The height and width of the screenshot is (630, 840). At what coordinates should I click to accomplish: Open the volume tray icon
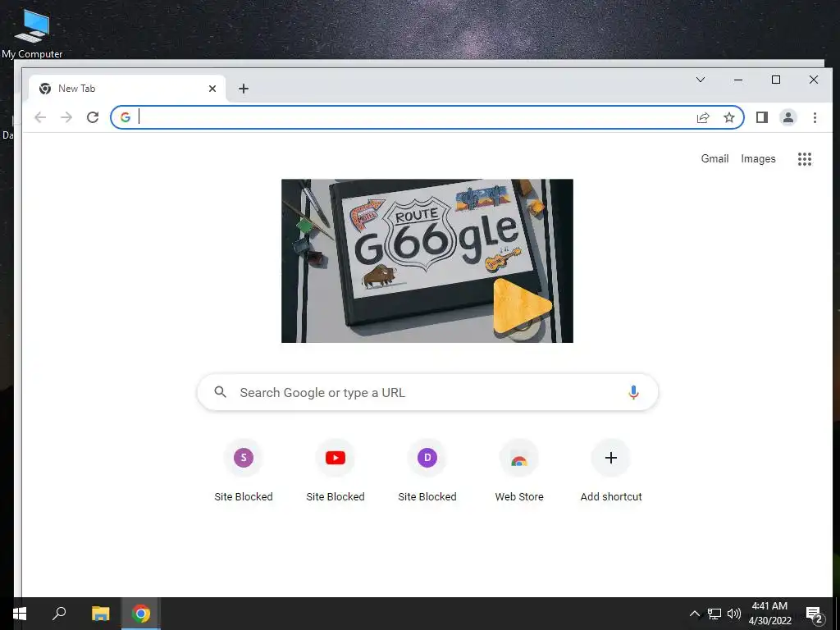[734, 614]
